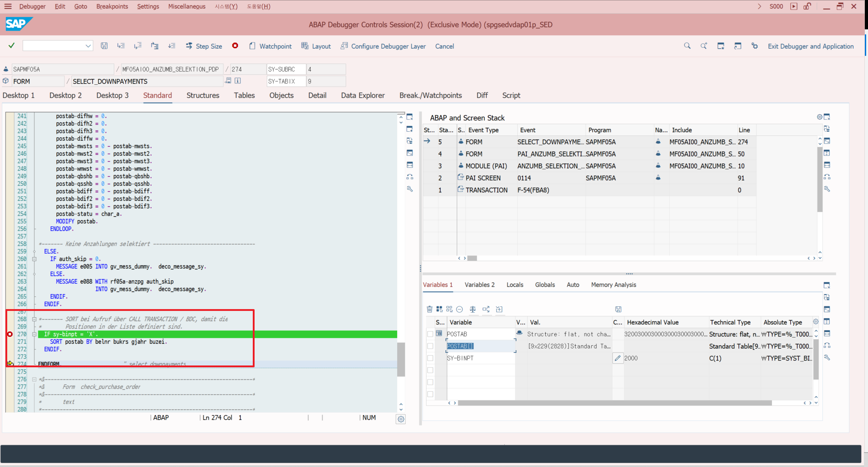Click the new session window icon
Screen dimensions: 868x467
coord(721,46)
